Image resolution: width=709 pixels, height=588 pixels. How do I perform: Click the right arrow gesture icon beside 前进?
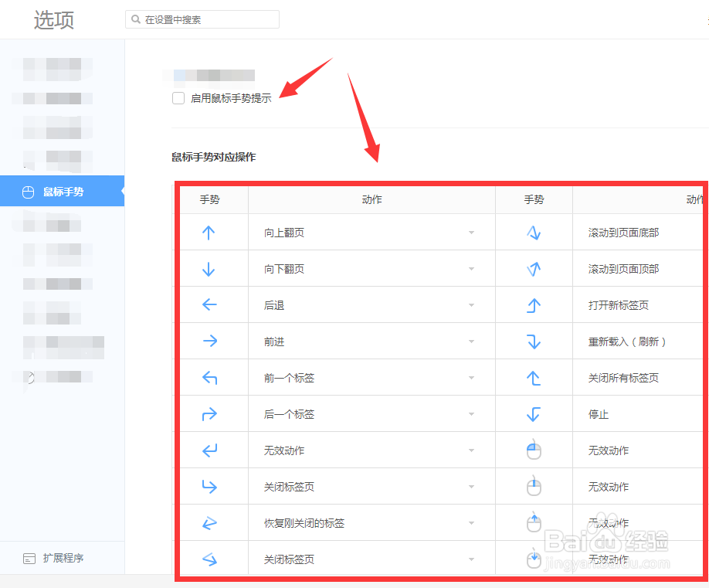[210, 341]
